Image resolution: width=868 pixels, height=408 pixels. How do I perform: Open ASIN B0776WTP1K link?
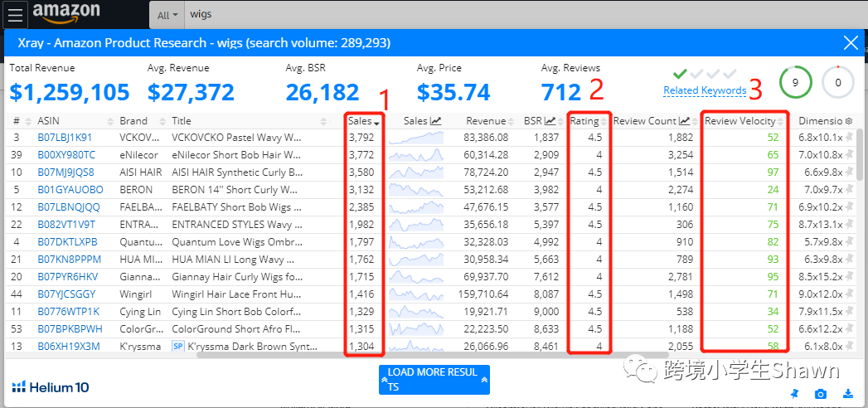coord(69,312)
